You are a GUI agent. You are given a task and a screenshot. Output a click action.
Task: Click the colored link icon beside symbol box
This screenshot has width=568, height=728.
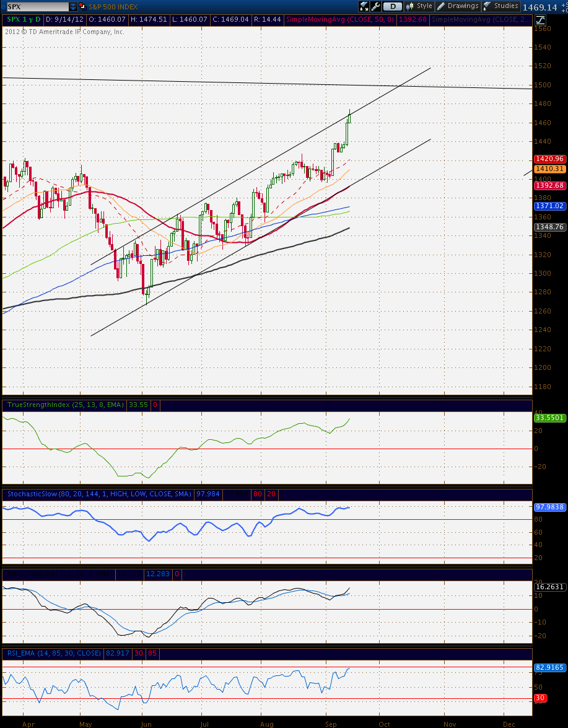click(82, 6)
